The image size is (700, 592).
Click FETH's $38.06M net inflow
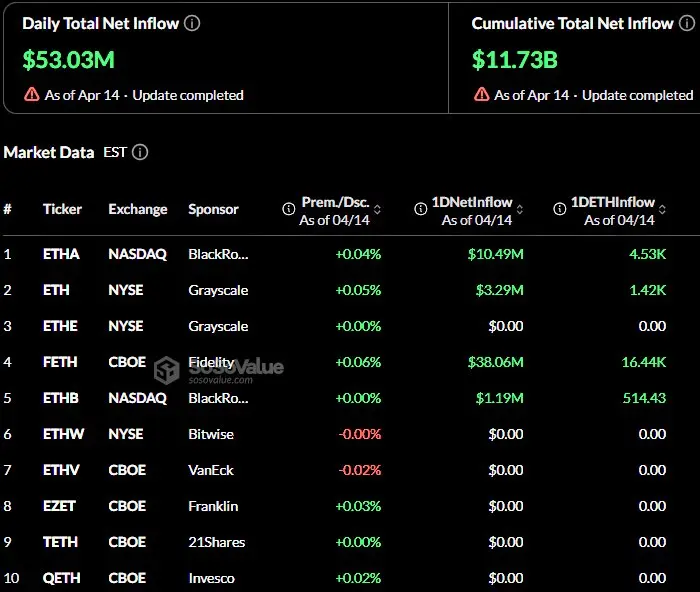click(x=496, y=362)
